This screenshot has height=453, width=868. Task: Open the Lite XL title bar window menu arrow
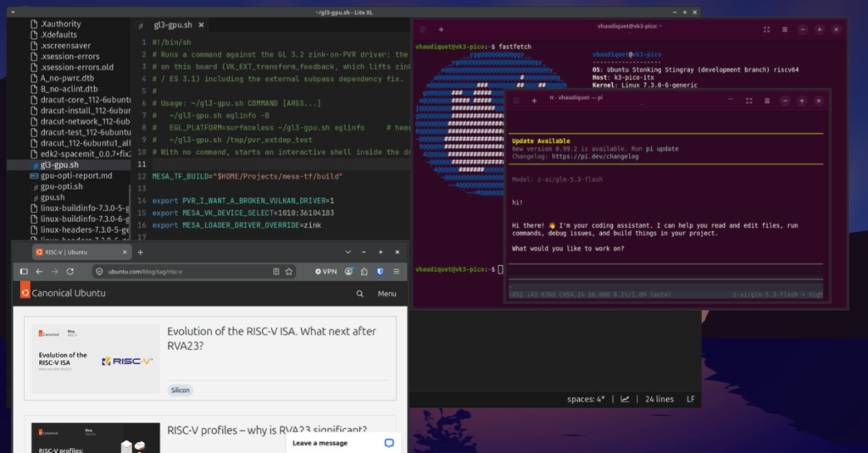tap(13, 12)
